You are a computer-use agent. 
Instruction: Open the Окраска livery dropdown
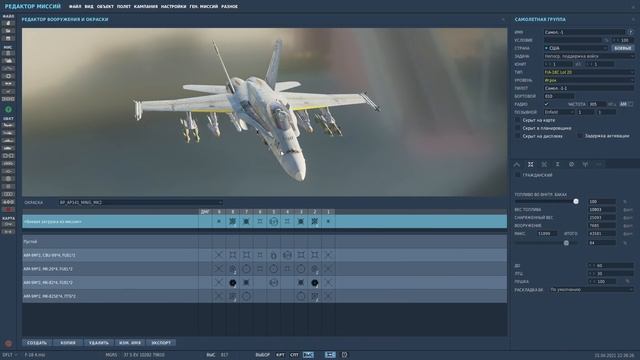(x=140, y=202)
